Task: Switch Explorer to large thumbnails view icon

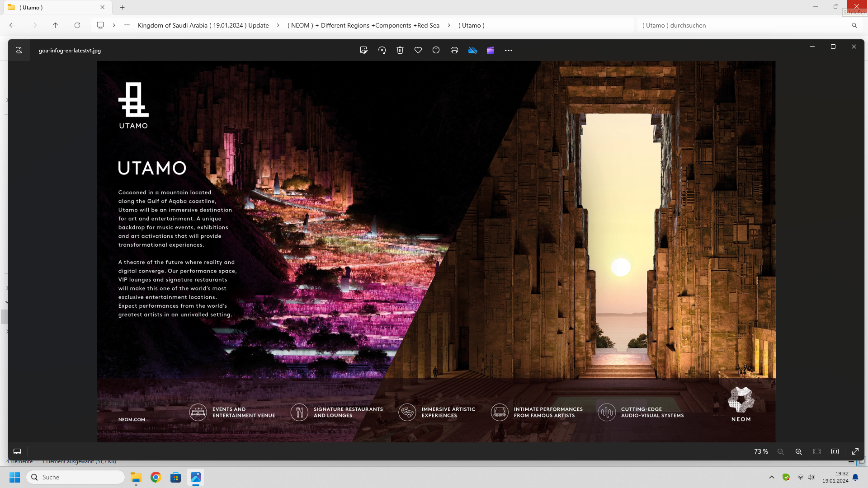Action: [862, 461]
